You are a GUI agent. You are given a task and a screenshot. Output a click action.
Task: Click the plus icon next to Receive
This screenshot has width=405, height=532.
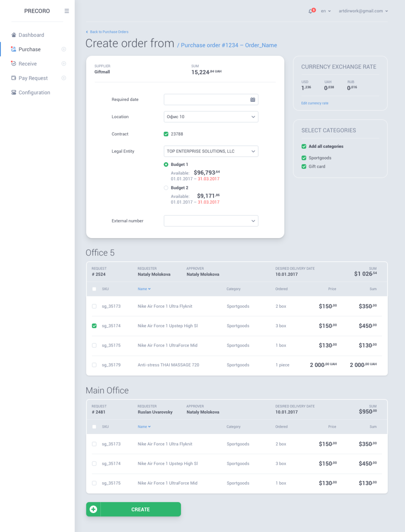tap(64, 64)
